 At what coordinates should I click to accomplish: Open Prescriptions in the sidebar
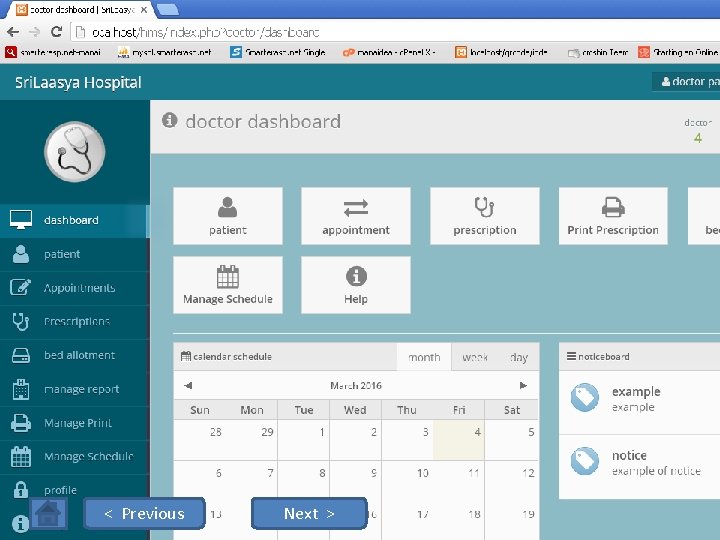[74, 321]
